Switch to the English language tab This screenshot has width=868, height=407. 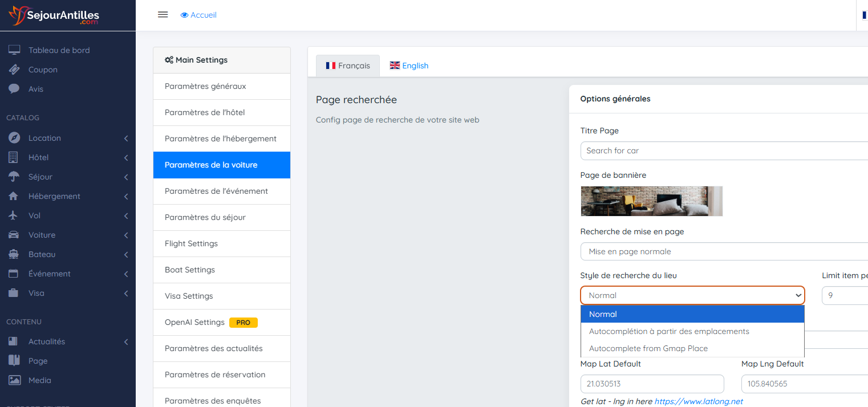point(409,66)
